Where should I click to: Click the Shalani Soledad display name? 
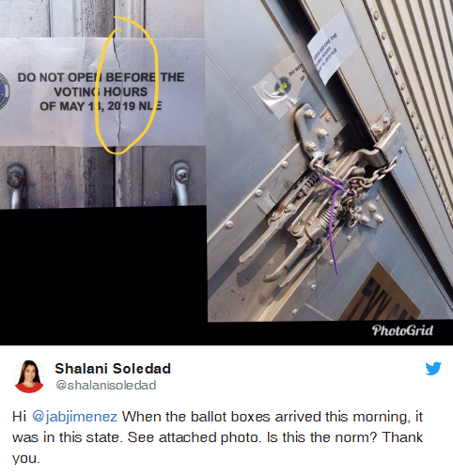113,369
